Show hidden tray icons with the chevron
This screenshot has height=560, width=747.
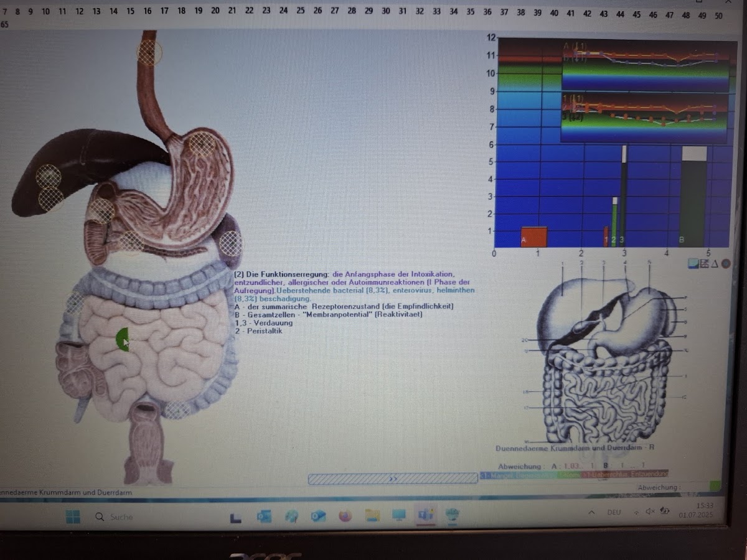(x=591, y=512)
